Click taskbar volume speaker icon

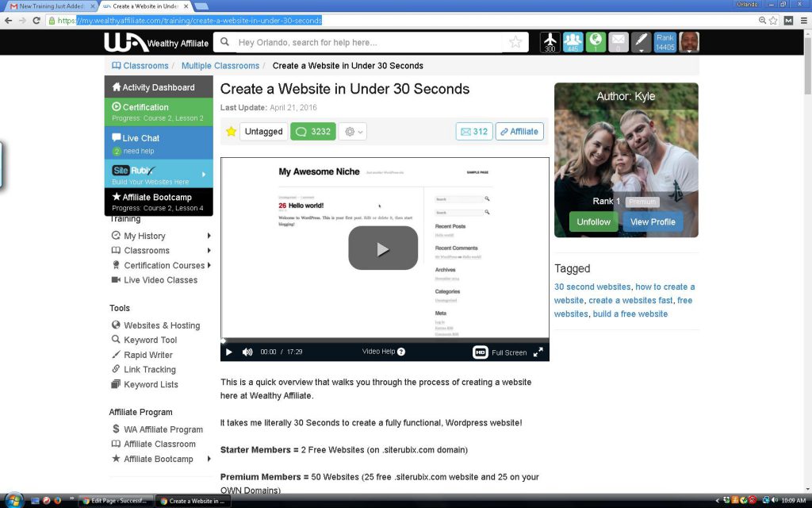[x=775, y=501]
